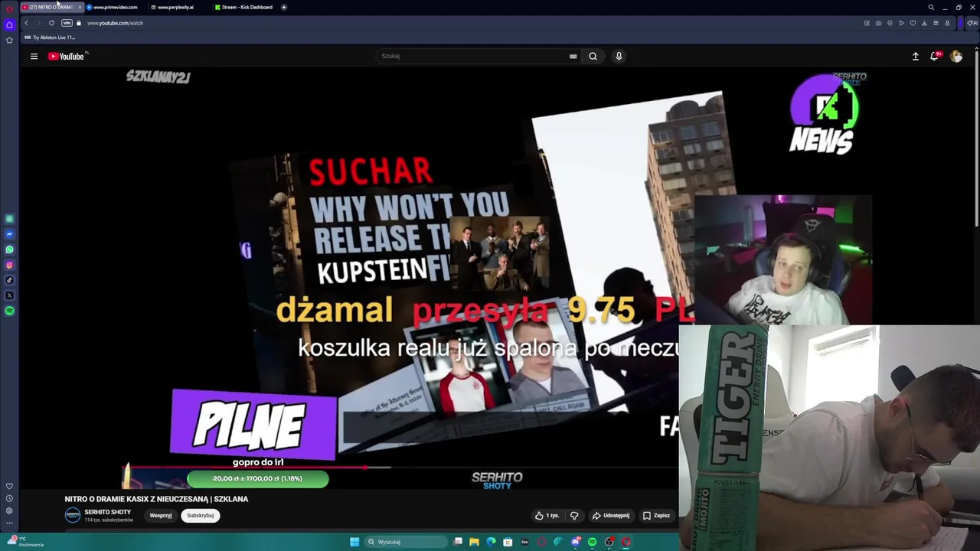Open Messenger in the sidebar
980x551 pixels.
pos(9,234)
